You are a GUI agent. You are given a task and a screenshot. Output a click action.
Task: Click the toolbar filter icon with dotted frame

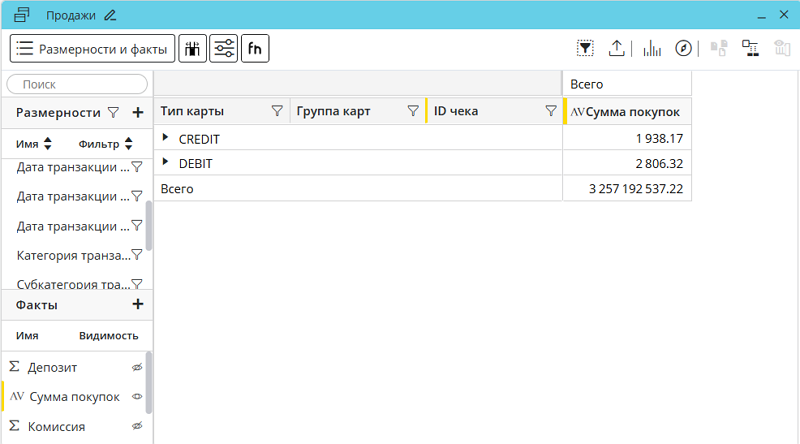pyautogui.click(x=586, y=48)
